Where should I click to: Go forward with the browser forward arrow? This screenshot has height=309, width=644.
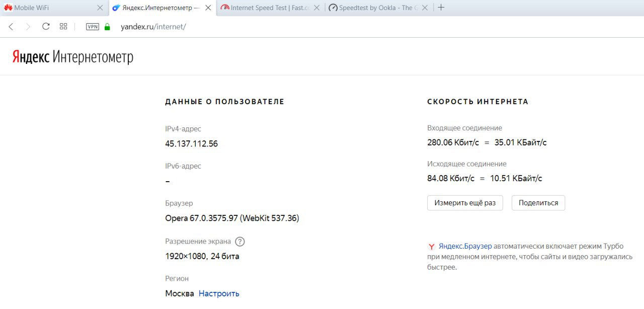pos(28,27)
